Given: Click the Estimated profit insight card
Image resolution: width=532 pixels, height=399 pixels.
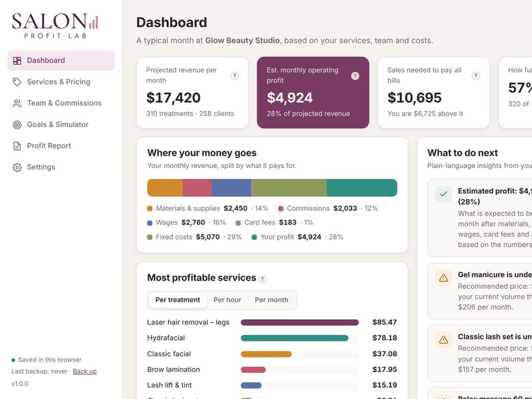Looking at the screenshot, I should pos(480,218).
